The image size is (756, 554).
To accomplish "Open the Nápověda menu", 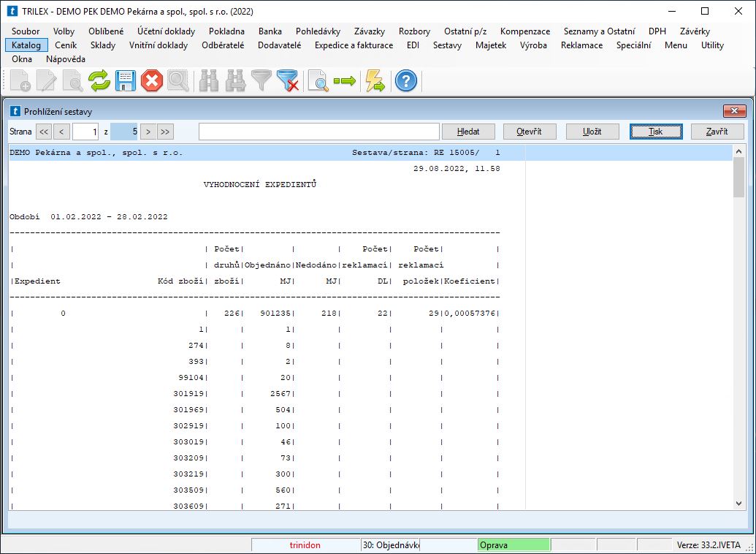I will (x=66, y=59).
